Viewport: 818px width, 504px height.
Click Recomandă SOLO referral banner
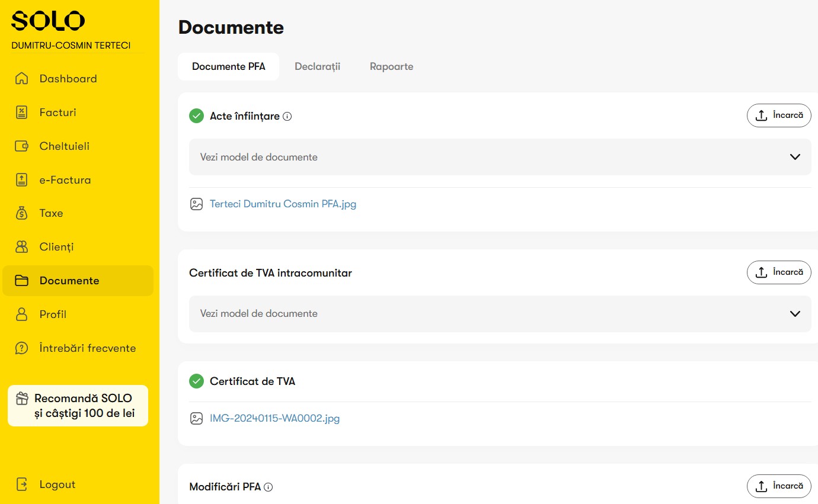(78, 406)
